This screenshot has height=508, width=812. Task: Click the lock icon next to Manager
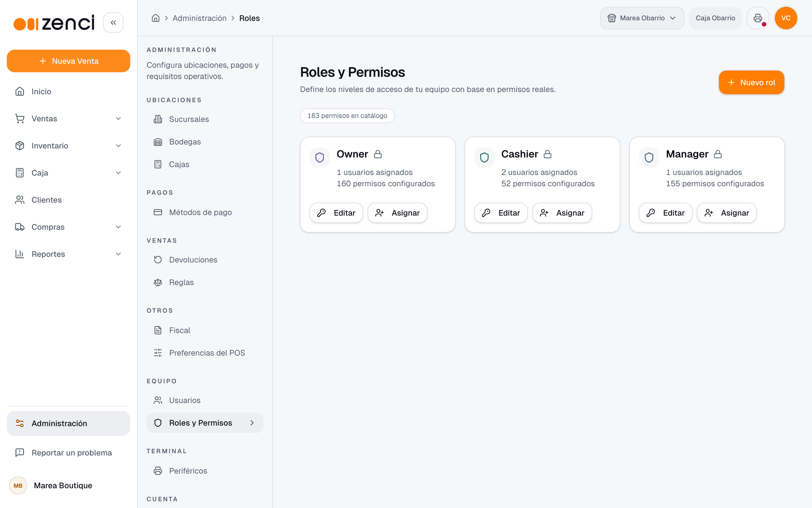(x=718, y=154)
